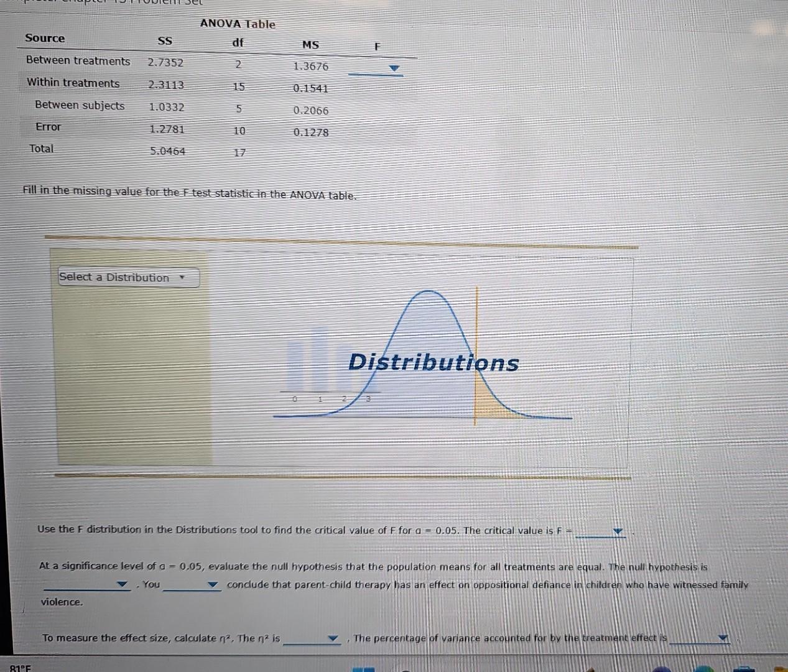The width and height of the screenshot is (788, 672).
Task: Click the Error df value 10
Action: click(x=239, y=131)
